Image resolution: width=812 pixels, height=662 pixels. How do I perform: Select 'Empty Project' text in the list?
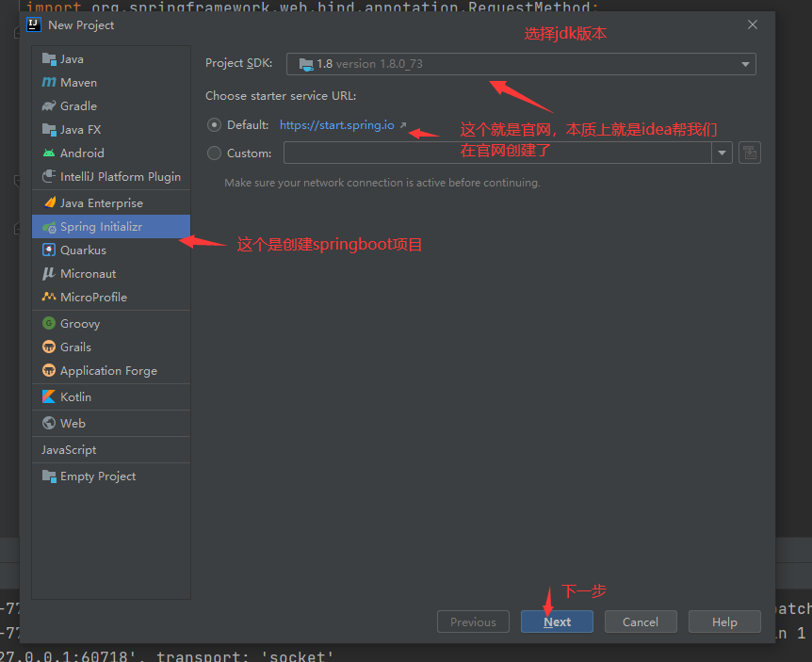click(x=98, y=476)
